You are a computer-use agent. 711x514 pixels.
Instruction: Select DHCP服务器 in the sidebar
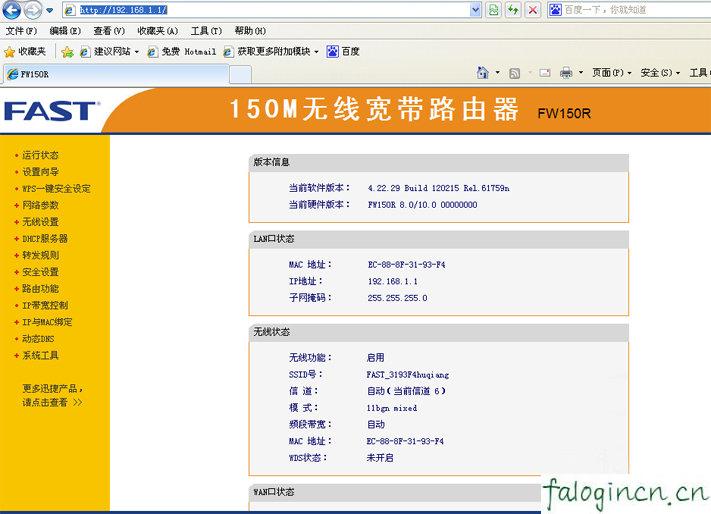click(x=44, y=239)
